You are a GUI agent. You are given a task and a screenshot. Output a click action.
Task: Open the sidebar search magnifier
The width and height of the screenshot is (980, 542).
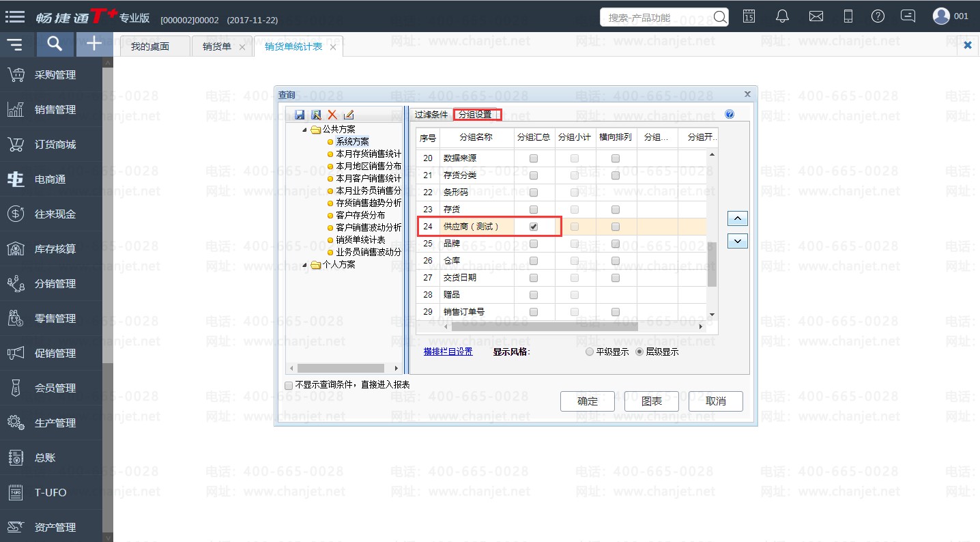[x=55, y=44]
